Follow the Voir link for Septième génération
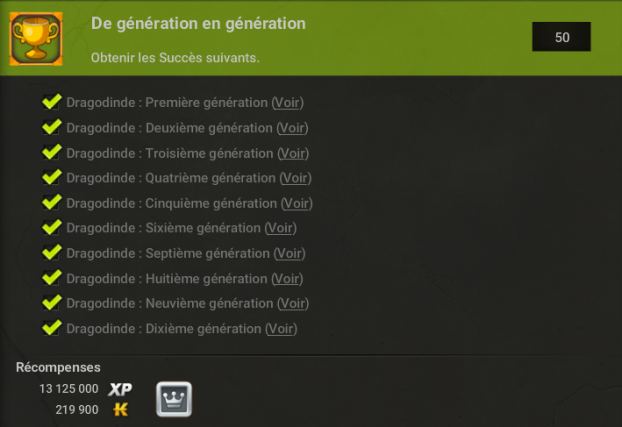The width and height of the screenshot is (622, 427). click(290, 254)
